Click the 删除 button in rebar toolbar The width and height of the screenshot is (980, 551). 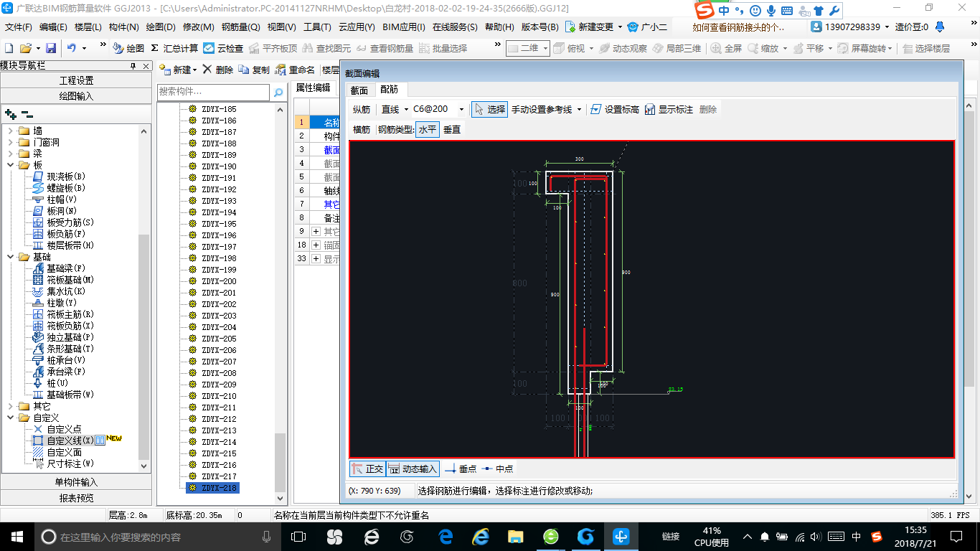point(708,109)
